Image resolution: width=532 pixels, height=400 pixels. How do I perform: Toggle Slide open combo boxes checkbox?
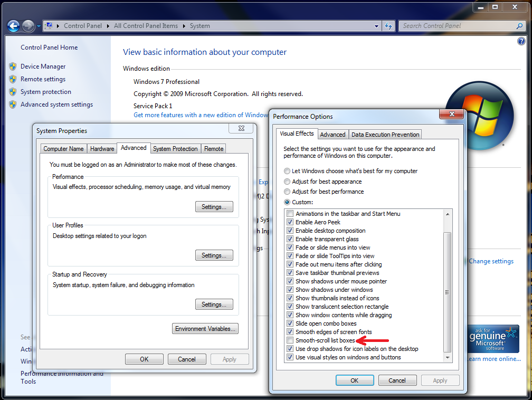point(290,323)
